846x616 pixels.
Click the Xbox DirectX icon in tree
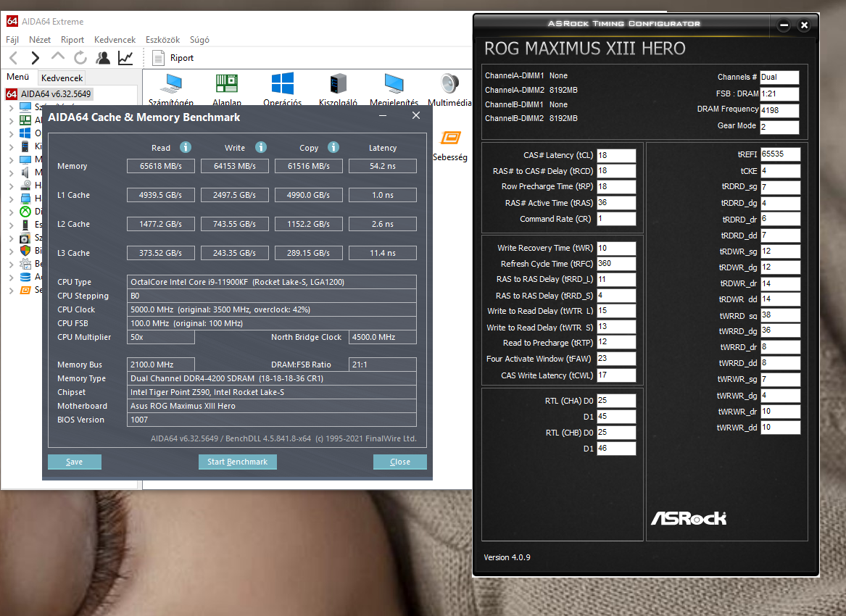pyautogui.click(x=25, y=212)
